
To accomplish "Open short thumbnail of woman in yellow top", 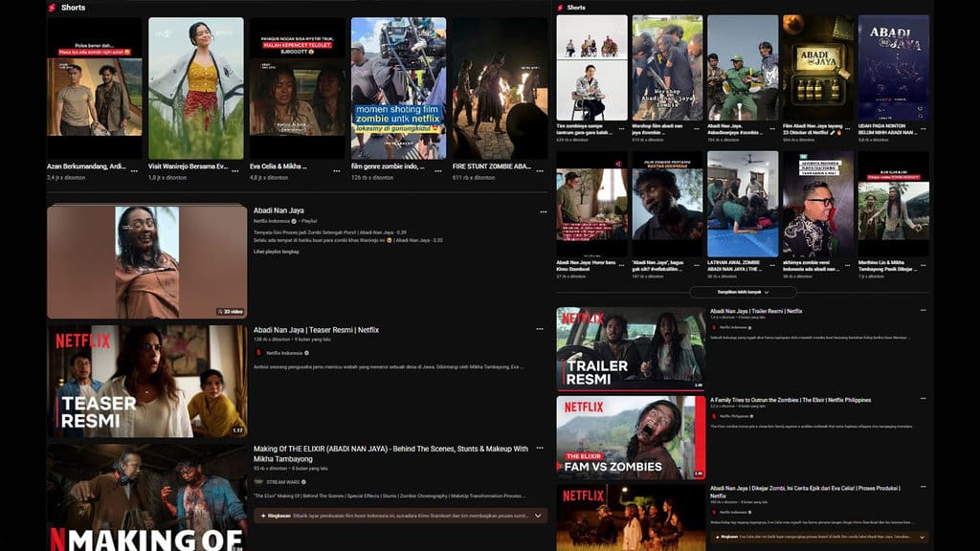I will point(195,88).
